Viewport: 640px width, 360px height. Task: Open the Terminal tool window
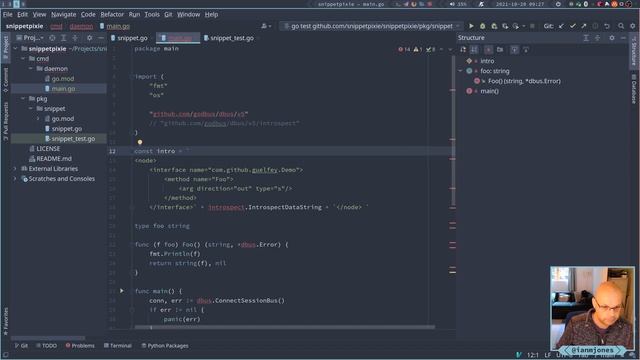tap(118, 346)
